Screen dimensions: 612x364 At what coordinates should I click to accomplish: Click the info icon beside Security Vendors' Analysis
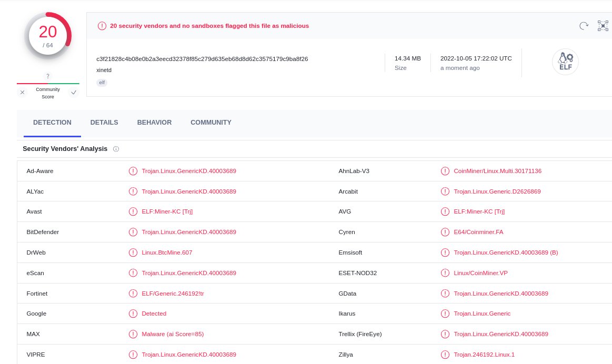[x=116, y=149]
